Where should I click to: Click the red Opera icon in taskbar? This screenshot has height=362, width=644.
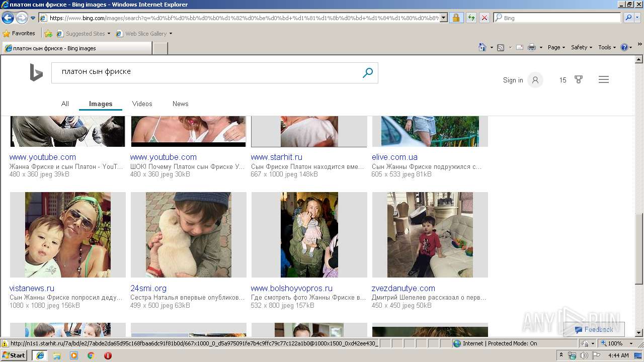point(108,355)
